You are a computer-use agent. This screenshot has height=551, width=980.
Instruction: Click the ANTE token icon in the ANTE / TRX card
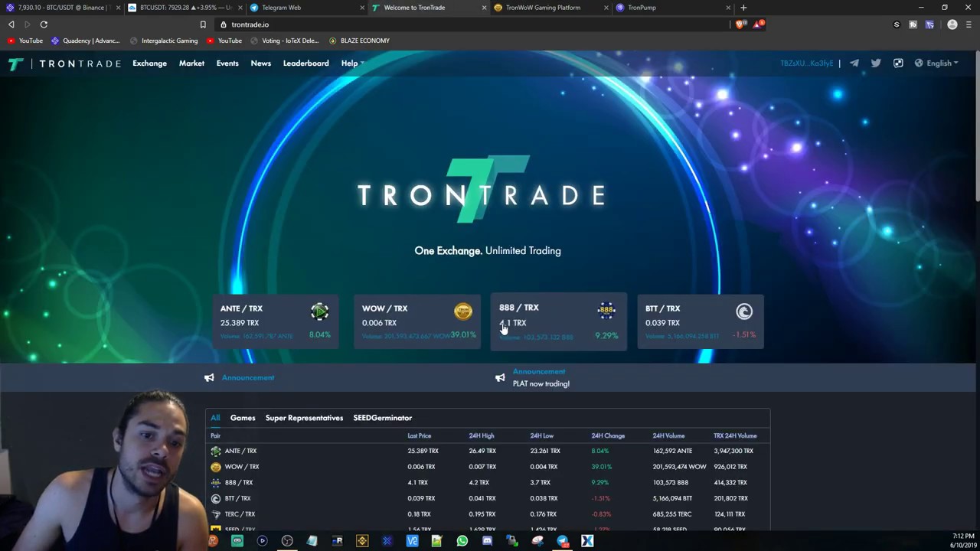pos(319,311)
